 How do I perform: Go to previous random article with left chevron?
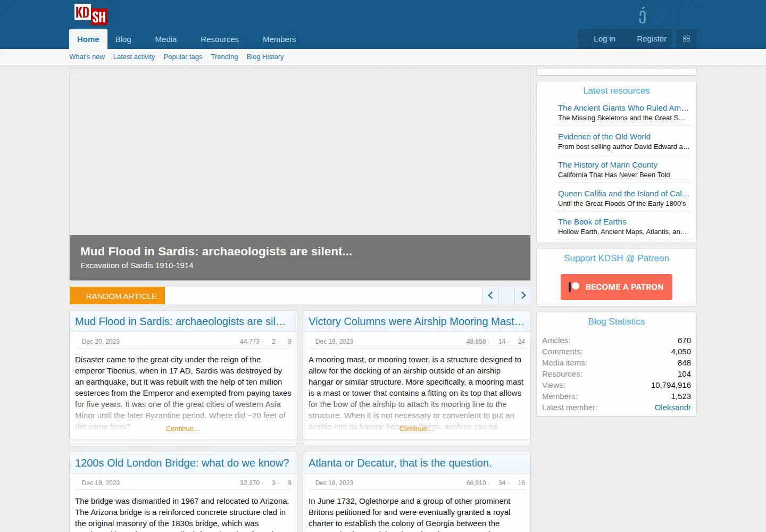pyautogui.click(x=490, y=295)
